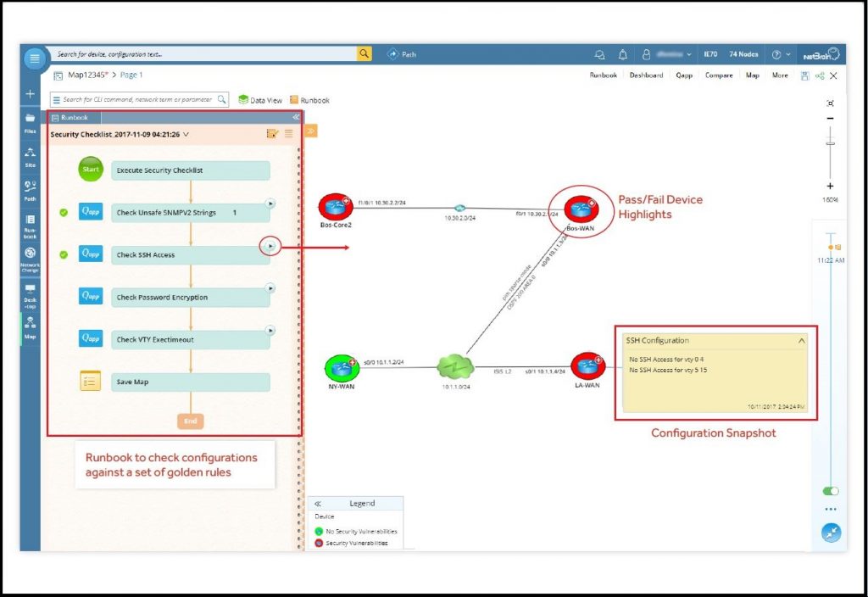Open the main hamburger menu

coord(34,59)
